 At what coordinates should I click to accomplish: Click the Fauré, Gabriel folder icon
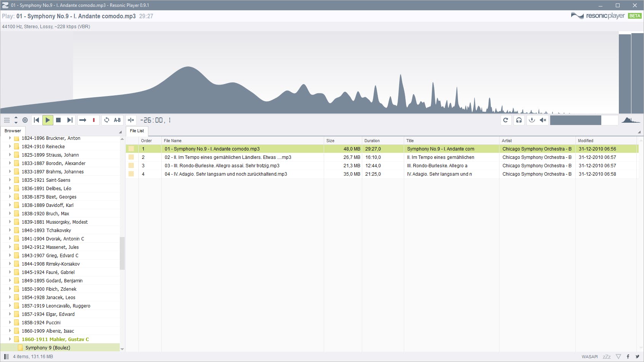click(x=16, y=272)
